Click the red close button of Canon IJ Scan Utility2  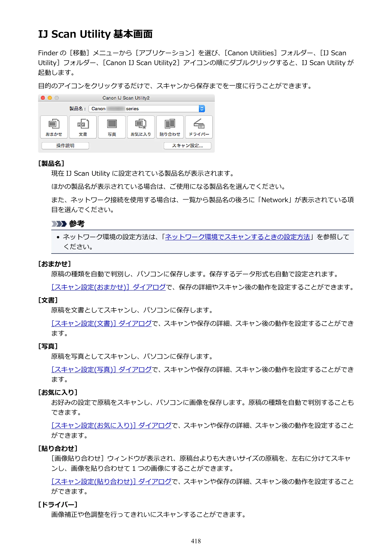(43, 98)
